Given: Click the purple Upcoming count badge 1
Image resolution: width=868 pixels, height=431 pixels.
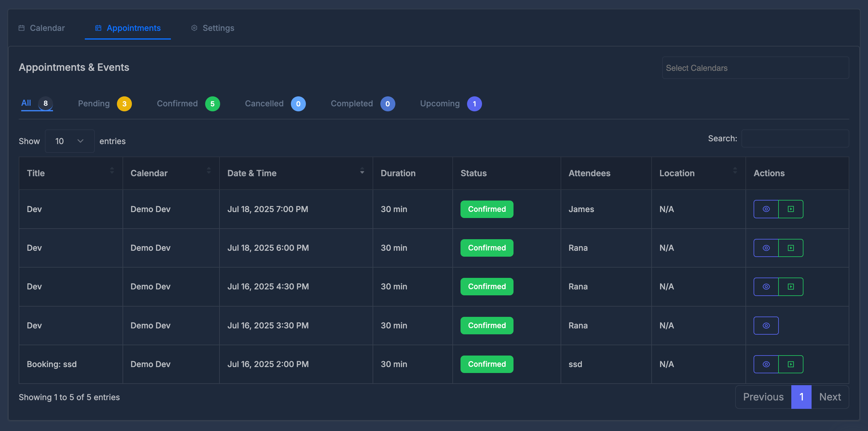Looking at the screenshot, I should (x=475, y=104).
